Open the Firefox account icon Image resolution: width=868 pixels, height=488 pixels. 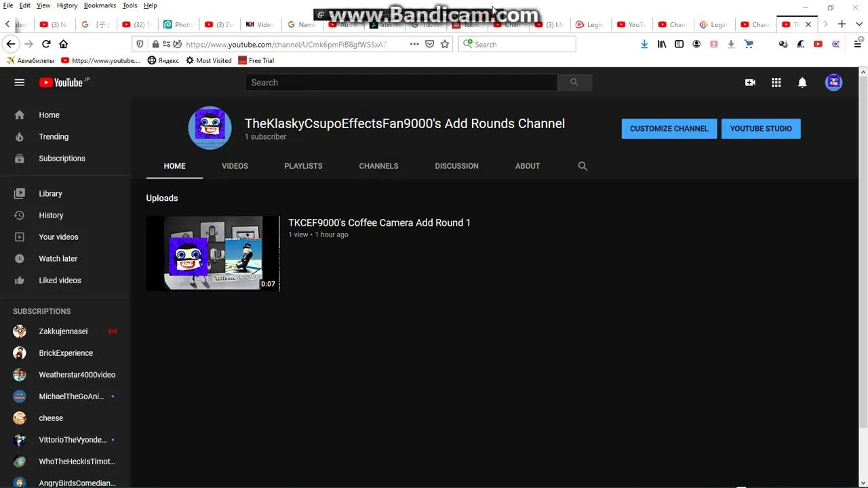[696, 44]
